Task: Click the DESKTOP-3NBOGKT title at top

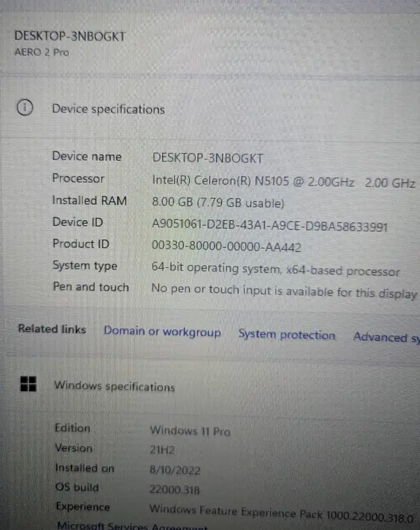Action: pos(70,36)
